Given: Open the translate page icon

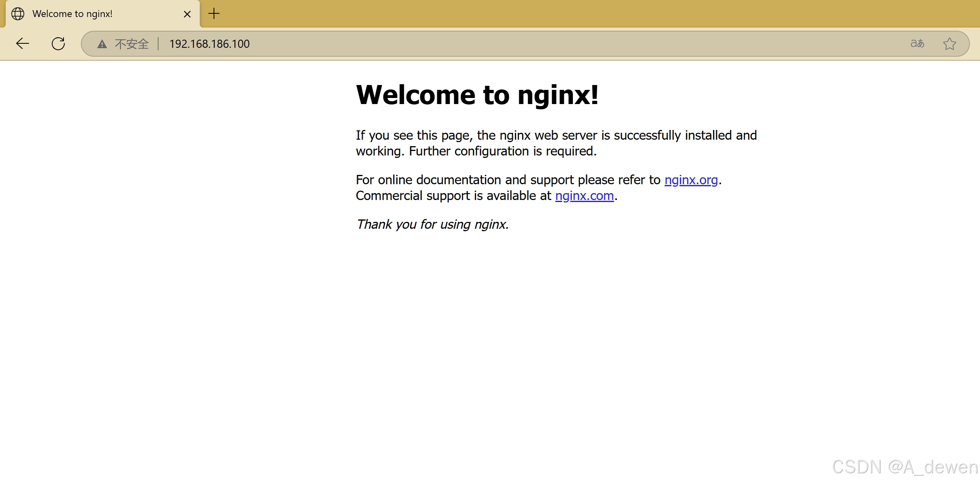Looking at the screenshot, I should click(x=917, y=43).
